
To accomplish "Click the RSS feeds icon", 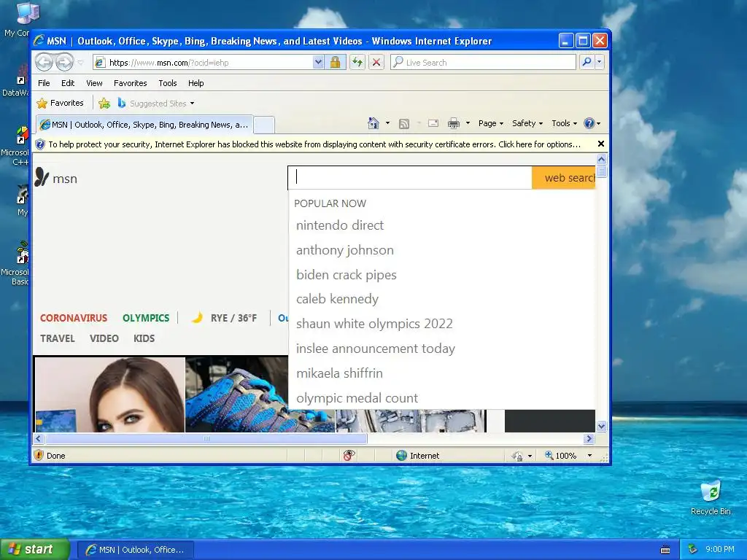I will click(x=404, y=124).
